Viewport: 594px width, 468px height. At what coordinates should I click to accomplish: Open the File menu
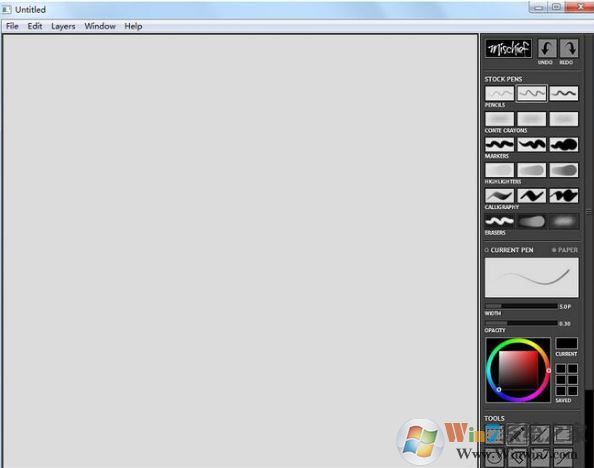12,26
